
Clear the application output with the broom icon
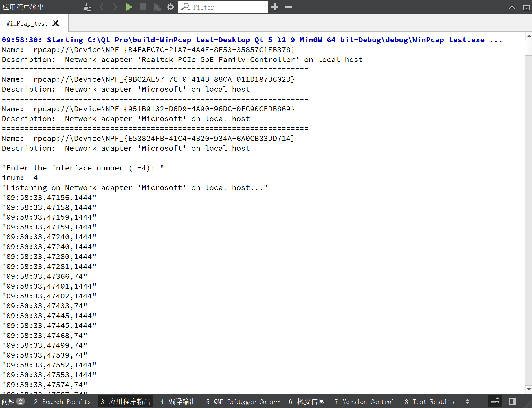[x=87, y=7]
